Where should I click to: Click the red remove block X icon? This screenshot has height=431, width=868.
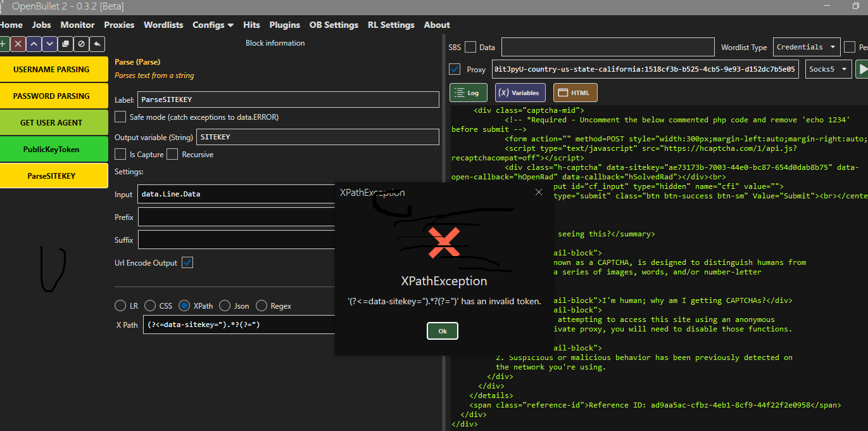(18, 44)
